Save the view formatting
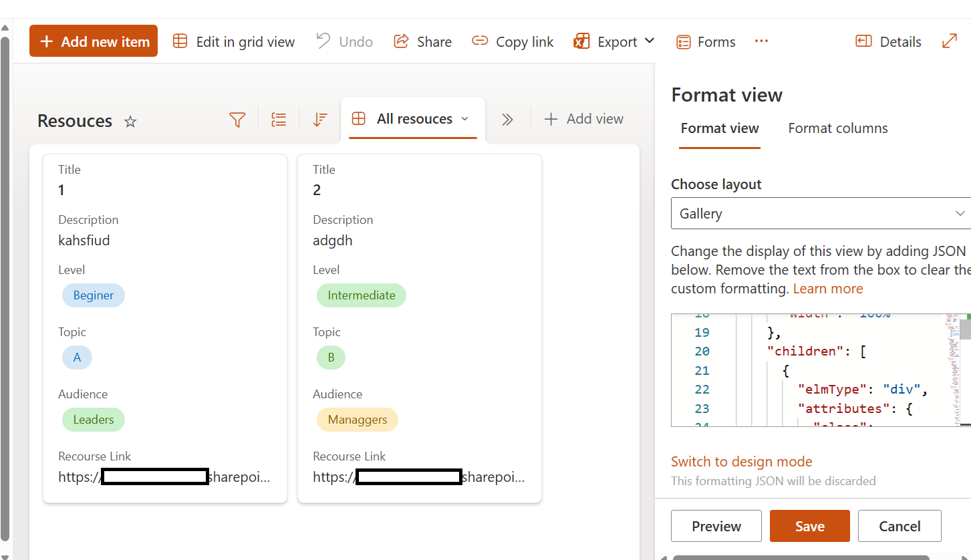This screenshot has height=560, width=971. tap(810, 526)
